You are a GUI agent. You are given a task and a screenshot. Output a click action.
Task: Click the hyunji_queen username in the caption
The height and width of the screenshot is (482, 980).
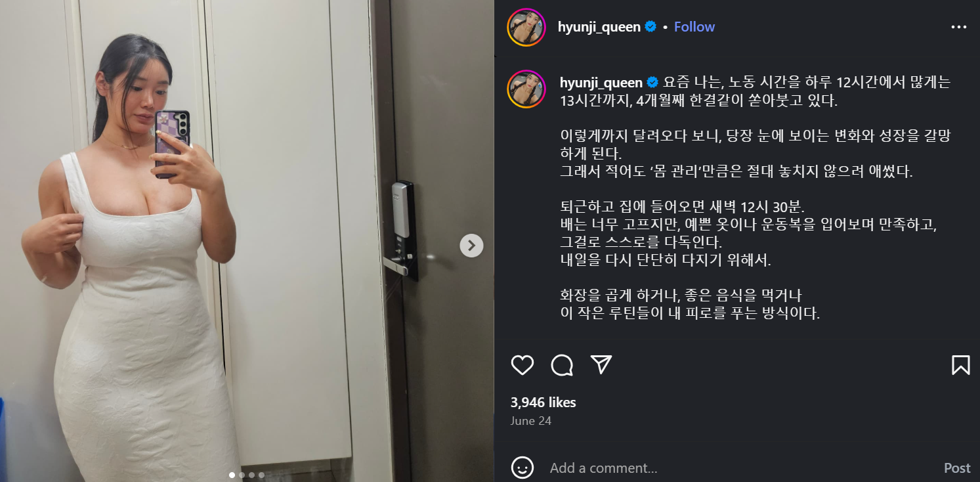[601, 83]
